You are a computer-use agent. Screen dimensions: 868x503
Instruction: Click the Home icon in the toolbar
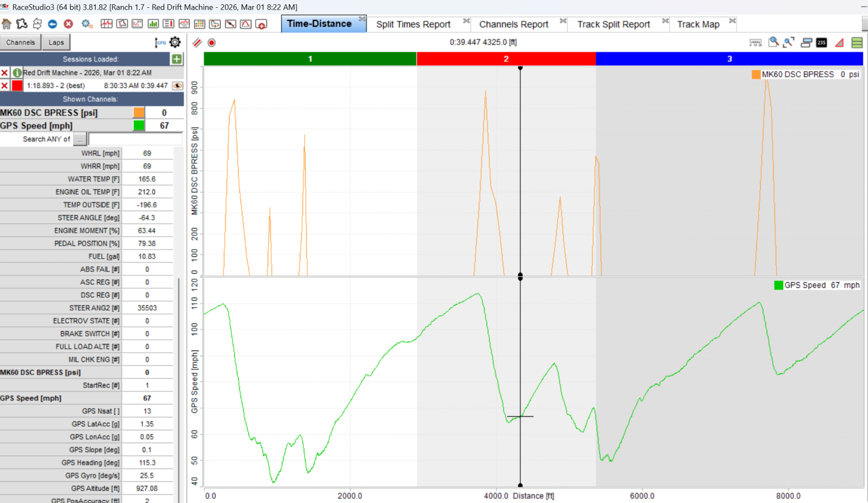point(7,24)
